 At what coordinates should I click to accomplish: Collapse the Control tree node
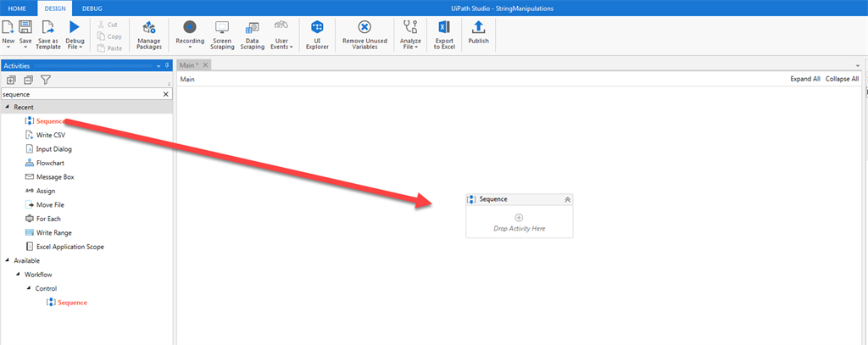tap(29, 288)
